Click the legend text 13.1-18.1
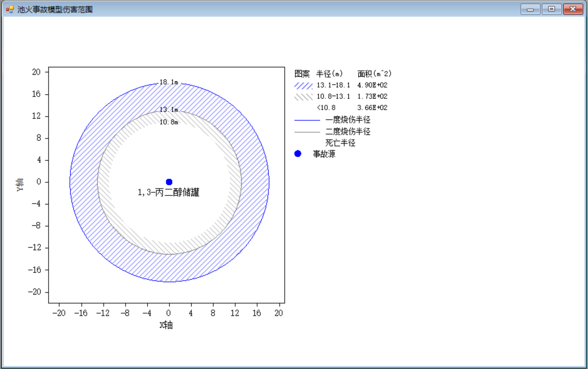 pyautogui.click(x=333, y=85)
